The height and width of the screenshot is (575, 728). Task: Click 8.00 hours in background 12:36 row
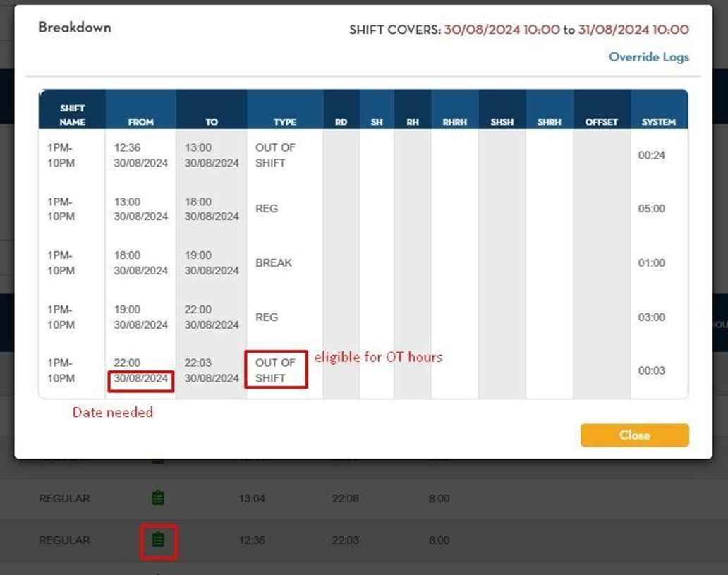tap(439, 540)
